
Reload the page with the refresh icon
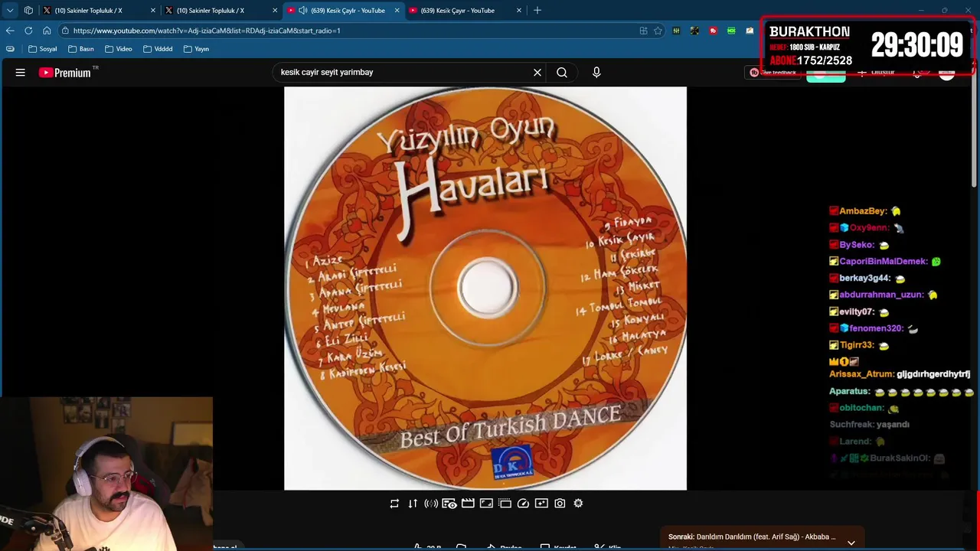click(x=28, y=31)
